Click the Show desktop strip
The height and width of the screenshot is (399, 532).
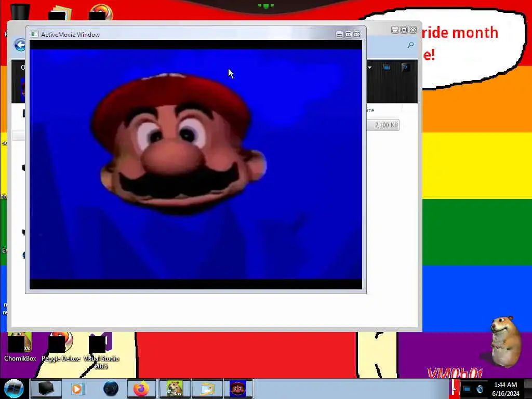click(528, 389)
